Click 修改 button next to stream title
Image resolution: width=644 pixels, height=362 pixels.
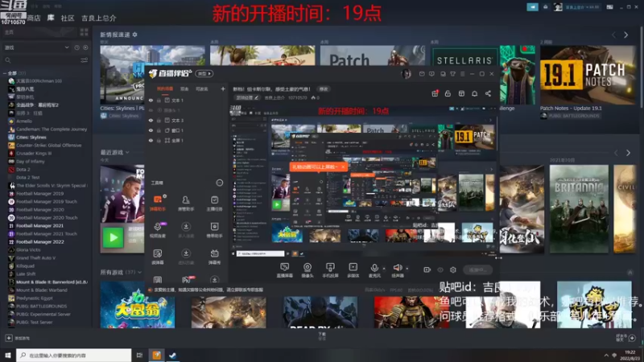324,88
